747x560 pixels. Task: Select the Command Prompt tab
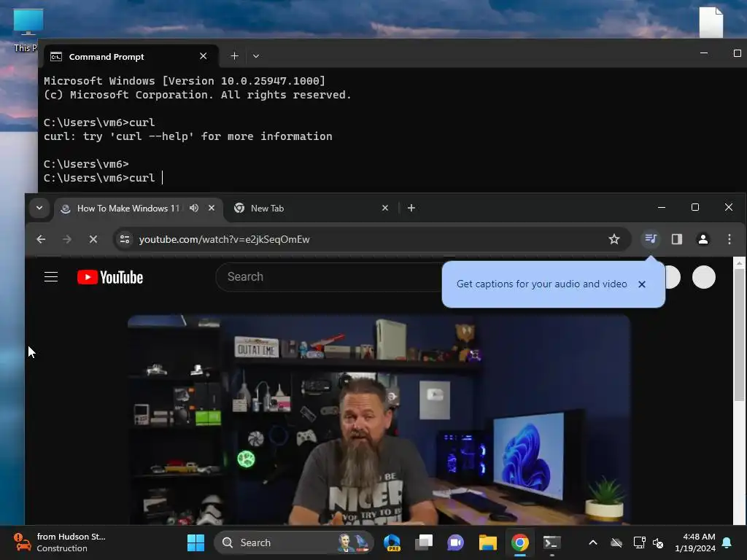(131, 57)
